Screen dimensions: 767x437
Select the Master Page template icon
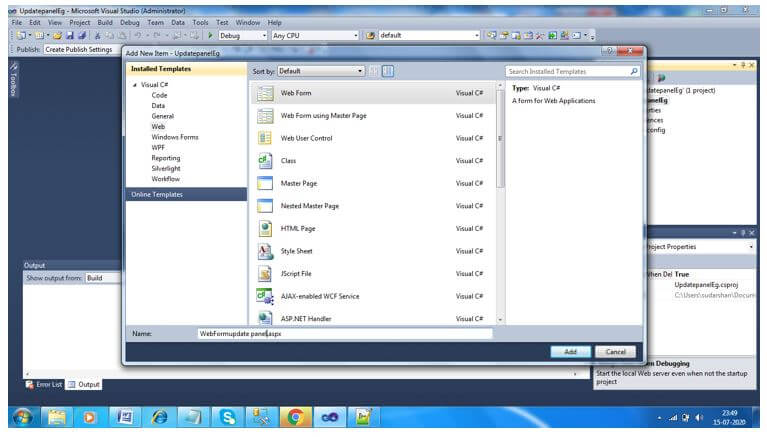pos(265,184)
